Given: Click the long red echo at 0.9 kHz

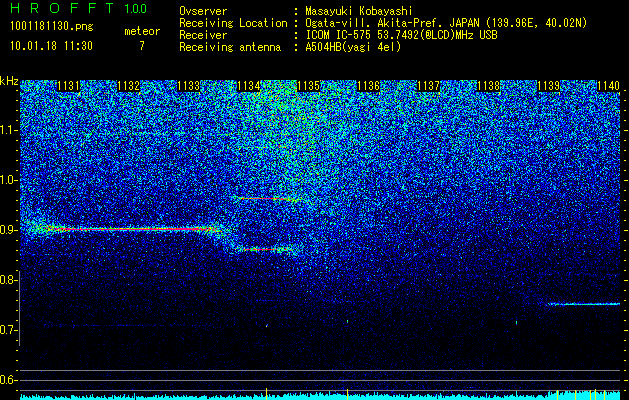Looking at the screenshot, I should 132,229.
